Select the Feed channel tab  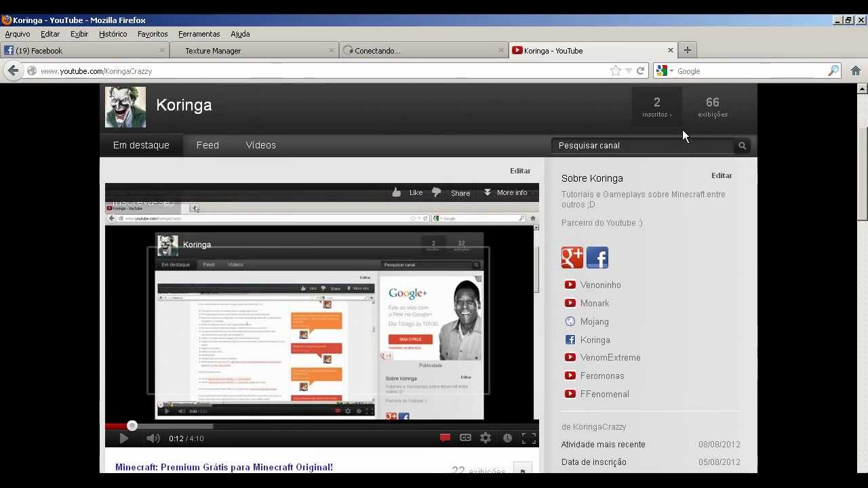(208, 145)
